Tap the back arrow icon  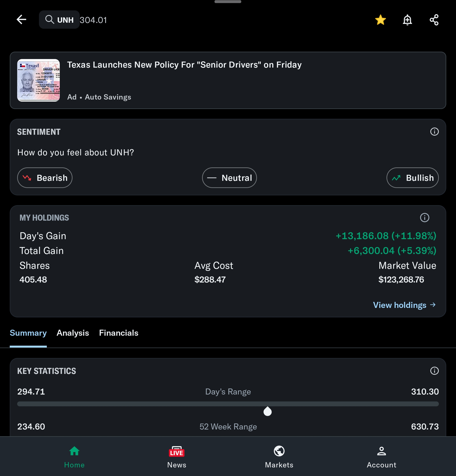21,20
